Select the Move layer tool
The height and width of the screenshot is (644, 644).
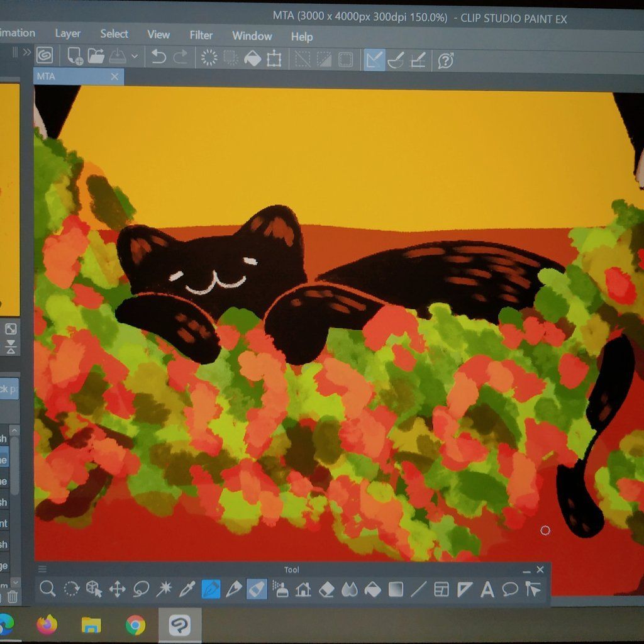click(x=118, y=589)
